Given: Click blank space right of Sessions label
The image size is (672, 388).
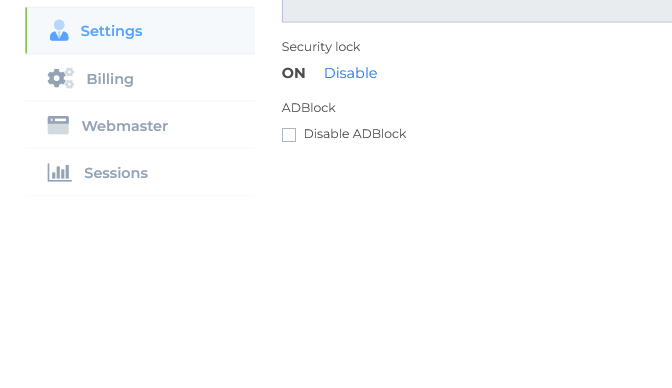Looking at the screenshot, I should [201, 173].
